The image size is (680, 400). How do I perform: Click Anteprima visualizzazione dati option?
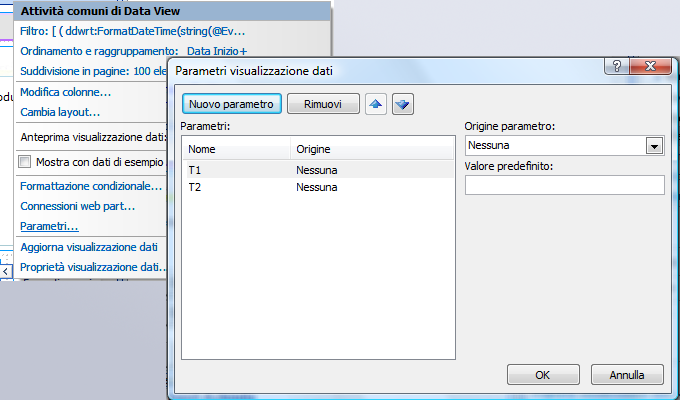(93, 137)
